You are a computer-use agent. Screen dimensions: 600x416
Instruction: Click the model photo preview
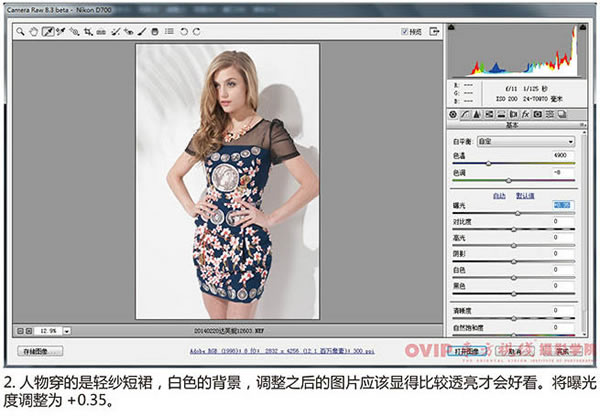(228, 181)
